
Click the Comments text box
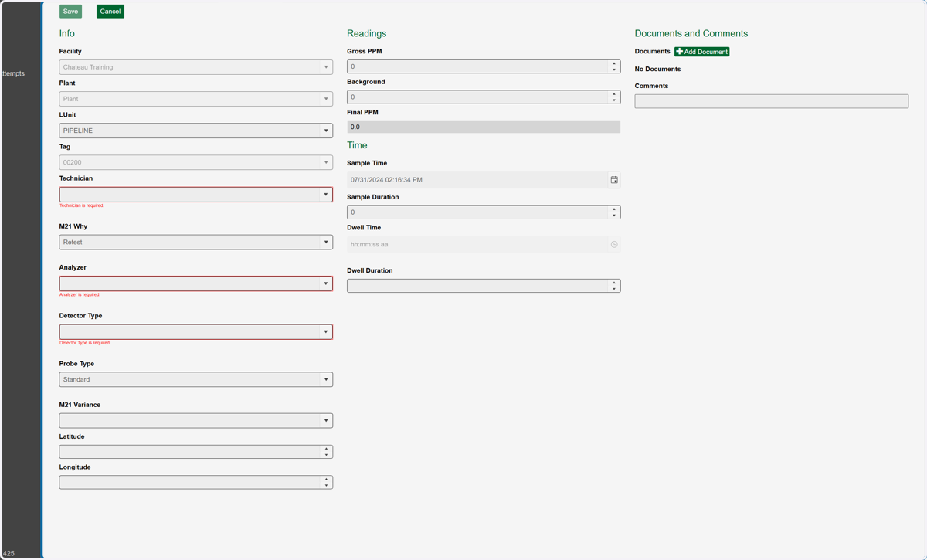(772, 101)
